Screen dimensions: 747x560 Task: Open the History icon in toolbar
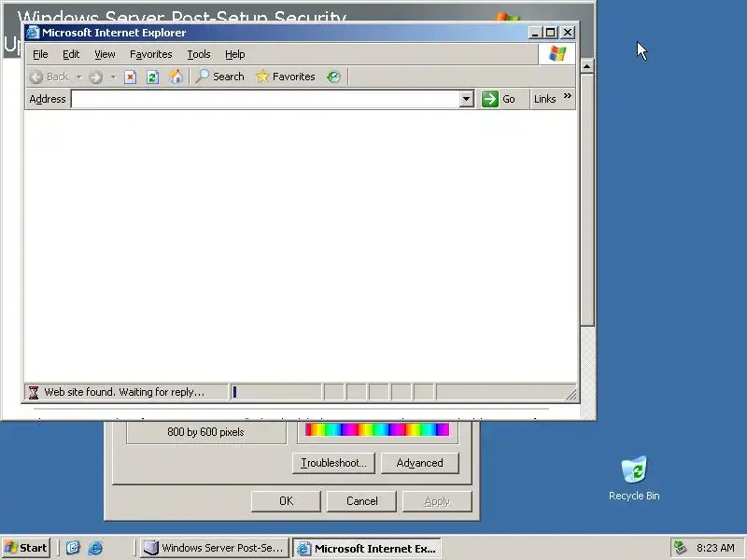[333, 77]
